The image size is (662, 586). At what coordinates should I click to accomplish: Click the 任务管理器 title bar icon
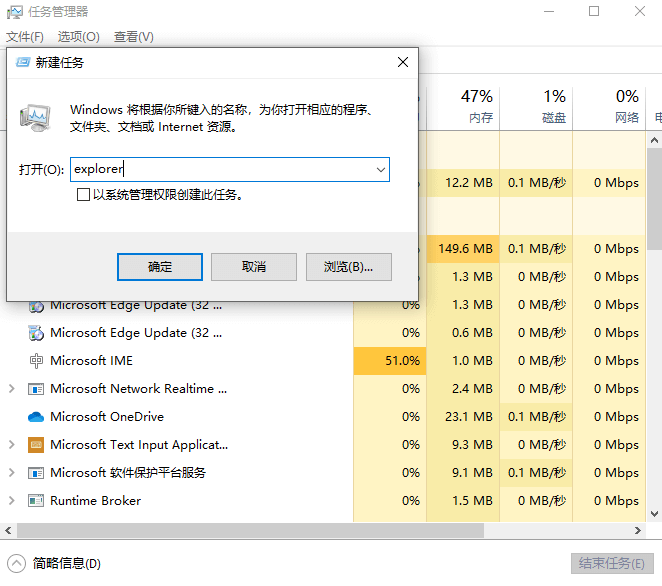coord(14,12)
